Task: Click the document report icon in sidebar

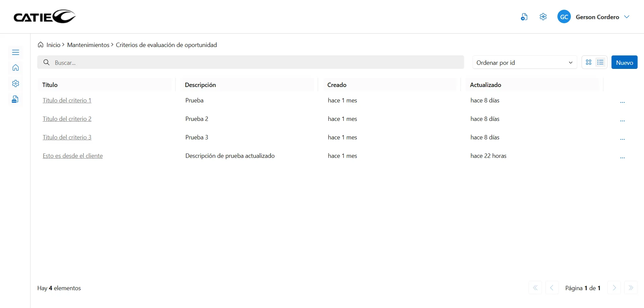Action: [15, 99]
